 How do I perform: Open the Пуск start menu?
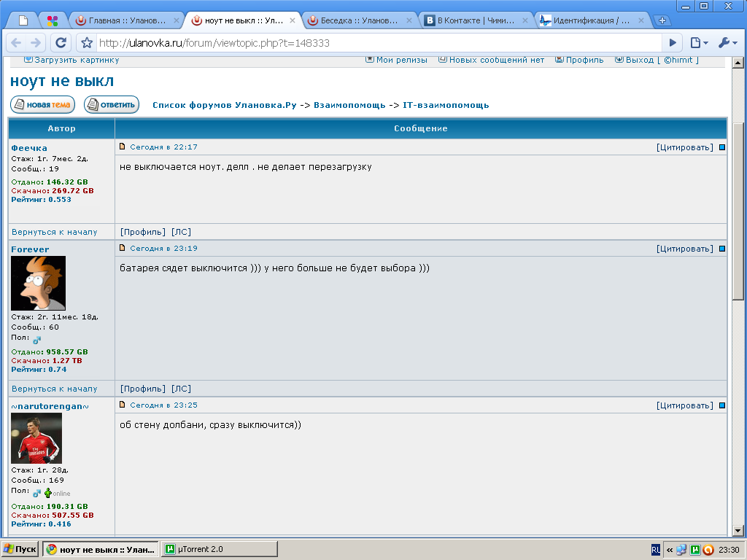click(x=20, y=550)
